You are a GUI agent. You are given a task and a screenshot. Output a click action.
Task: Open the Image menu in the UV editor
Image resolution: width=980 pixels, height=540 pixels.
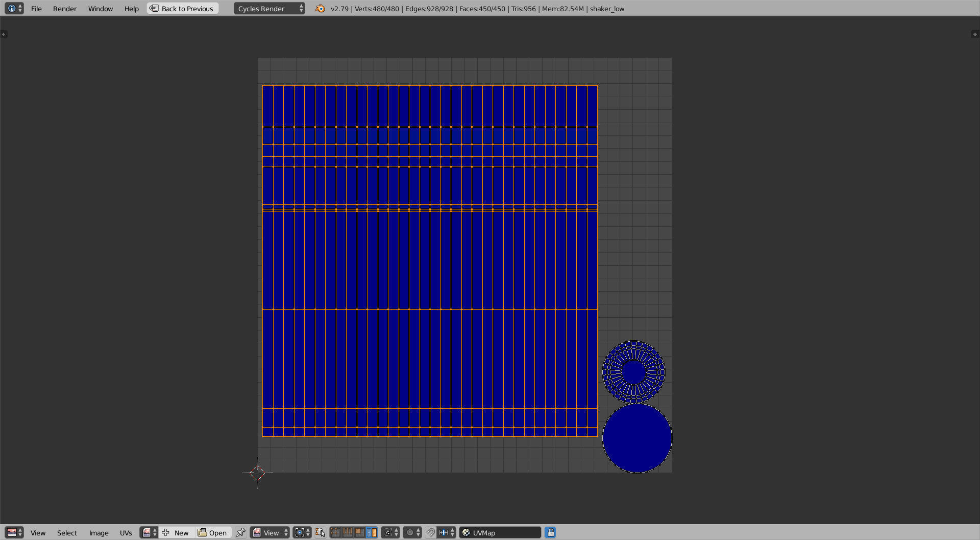coord(99,533)
